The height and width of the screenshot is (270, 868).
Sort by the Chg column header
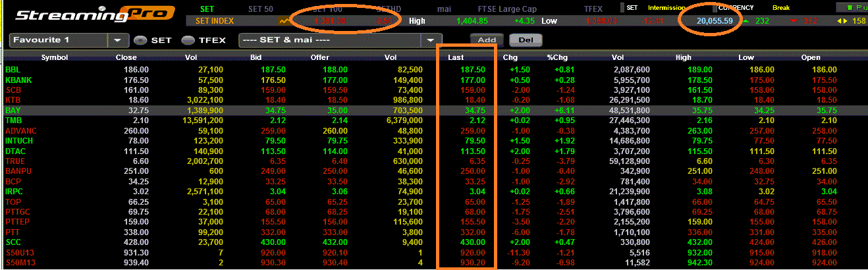510,57
